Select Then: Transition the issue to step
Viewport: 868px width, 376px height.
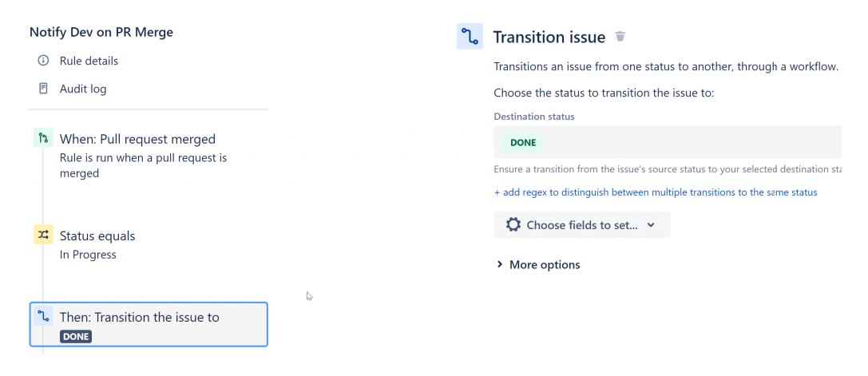tap(140, 317)
